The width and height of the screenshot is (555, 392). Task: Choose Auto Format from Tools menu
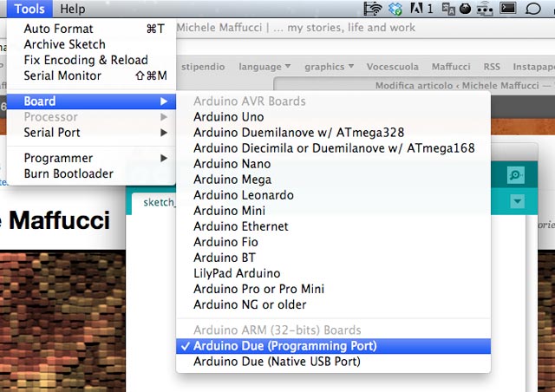point(58,29)
